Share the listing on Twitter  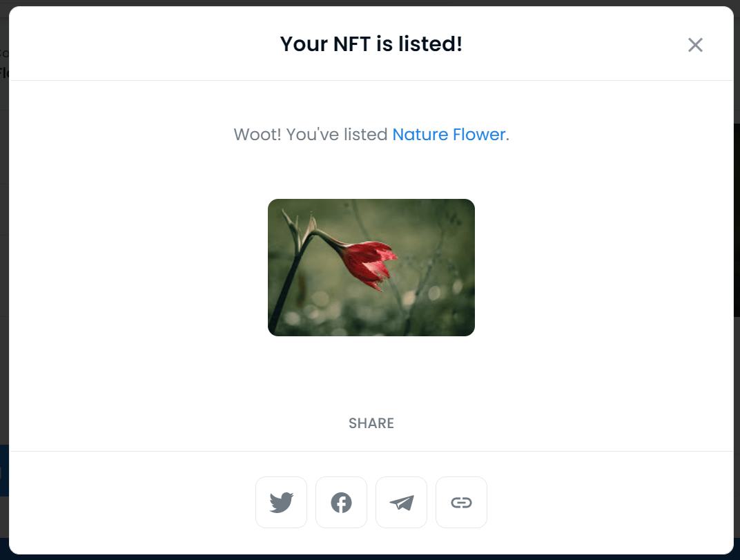281,503
